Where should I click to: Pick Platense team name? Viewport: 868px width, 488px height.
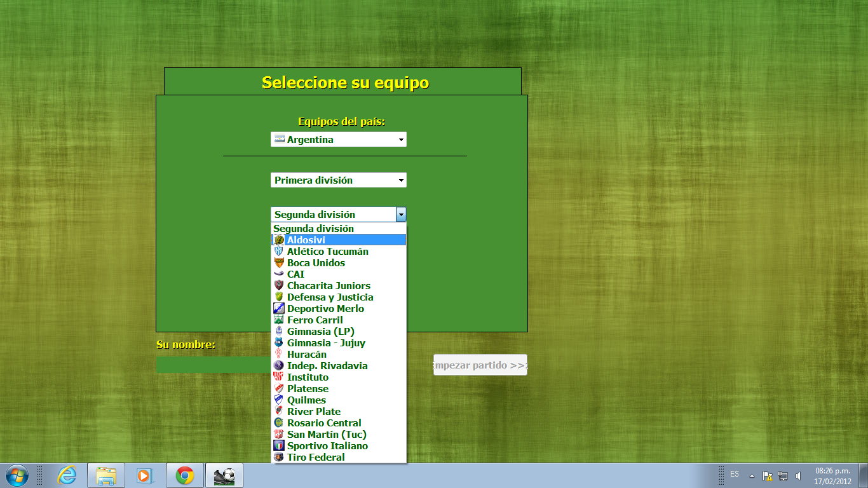(308, 389)
